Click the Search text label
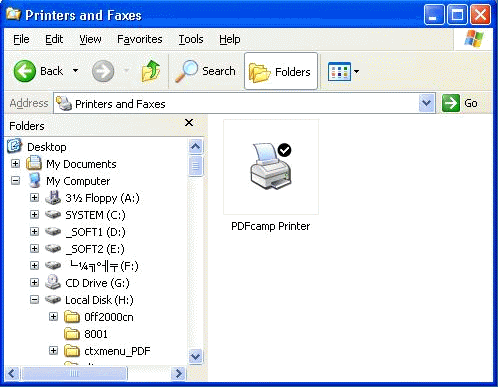Image resolution: width=498 pixels, height=387 pixels. coord(219,71)
